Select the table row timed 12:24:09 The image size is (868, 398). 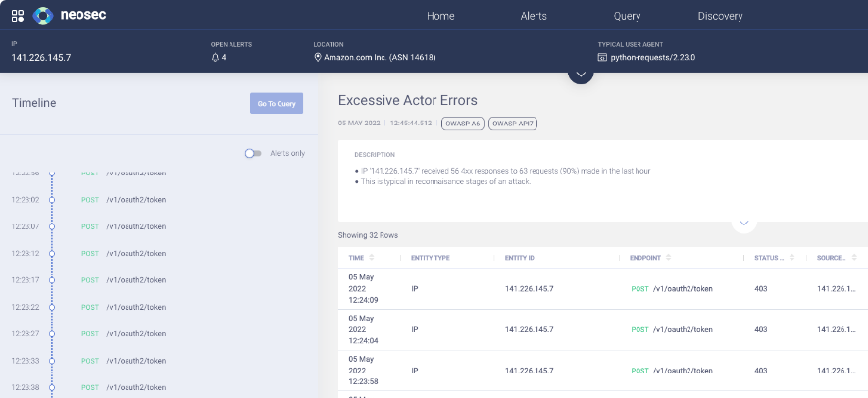[603, 289]
